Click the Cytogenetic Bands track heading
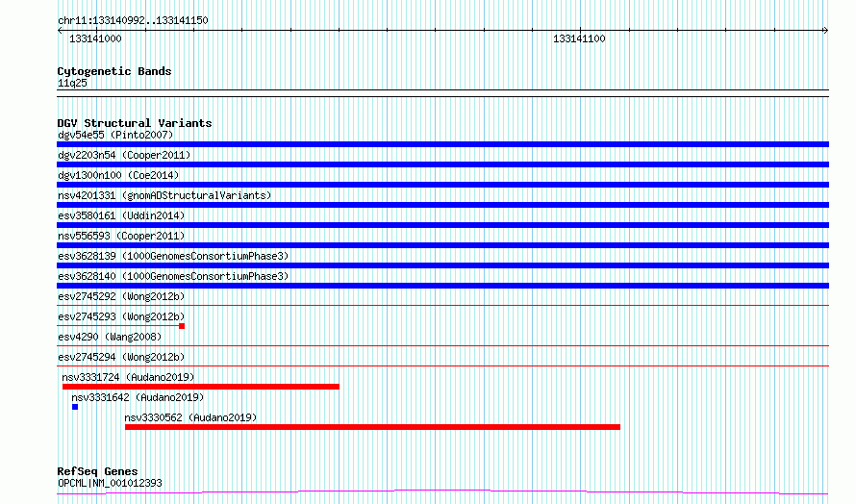856x504 pixels. 114,71
